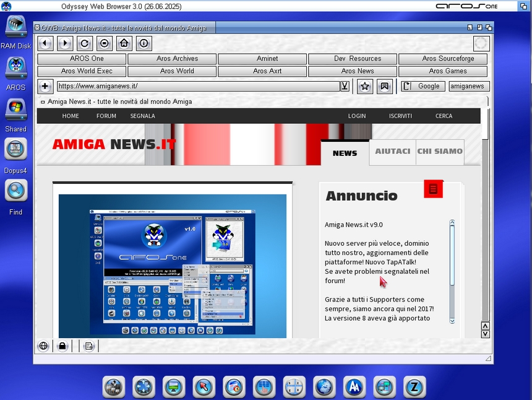
Task: Click the browser Back arrow button
Action: [x=45, y=43]
